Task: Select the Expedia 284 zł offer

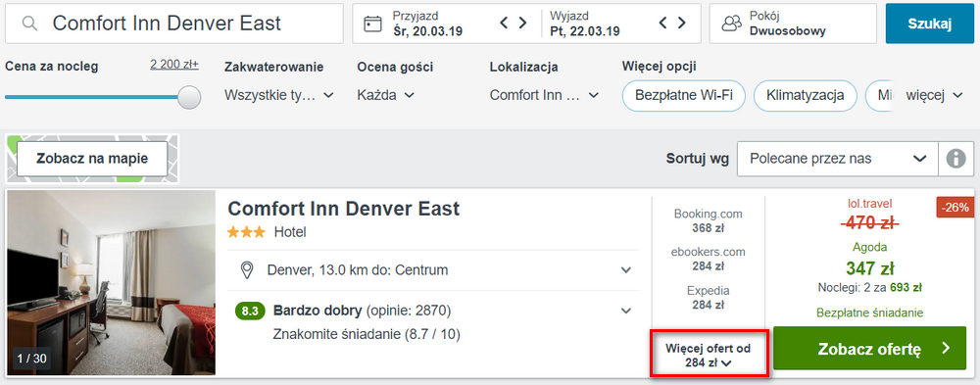Action: (x=709, y=298)
